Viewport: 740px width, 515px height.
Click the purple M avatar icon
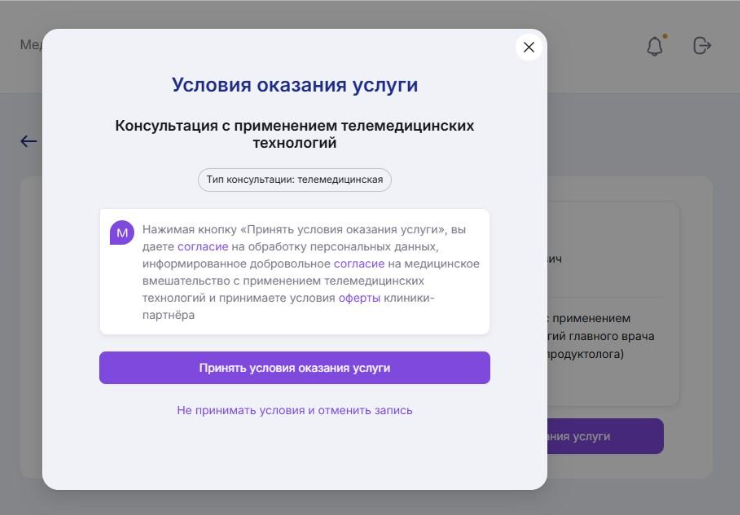pyautogui.click(x=122, y=232)
